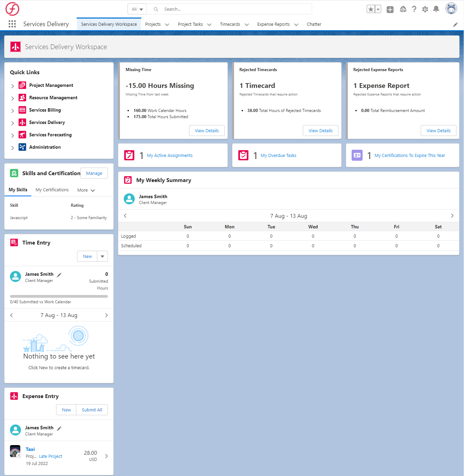Open the Setup gear icon
This screenshot has width=464, height=476.
click(x=425, y=9)
